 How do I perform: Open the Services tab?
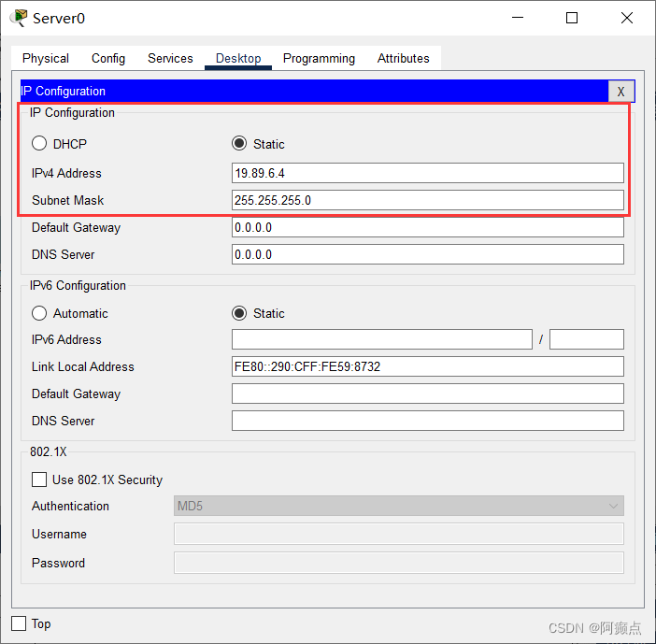point(170,58)
